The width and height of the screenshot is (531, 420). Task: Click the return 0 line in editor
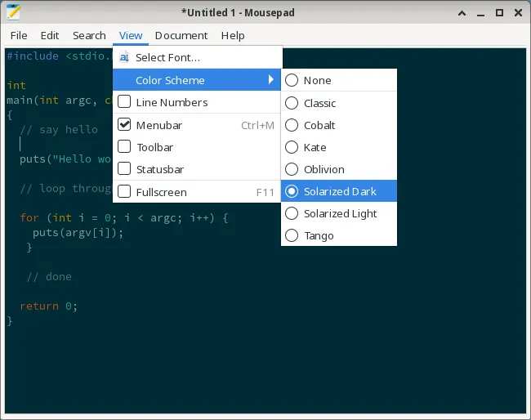tap(47, 306)
